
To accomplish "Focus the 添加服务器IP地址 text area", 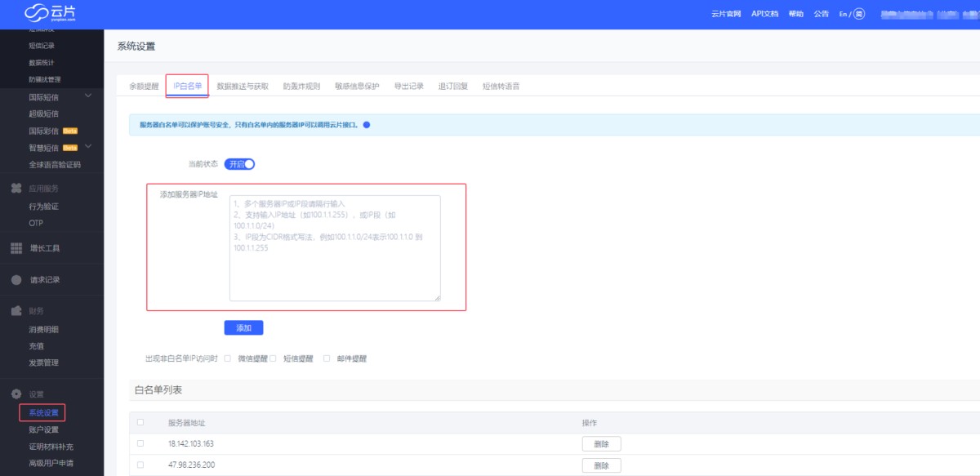I will (x=335, y=248).
